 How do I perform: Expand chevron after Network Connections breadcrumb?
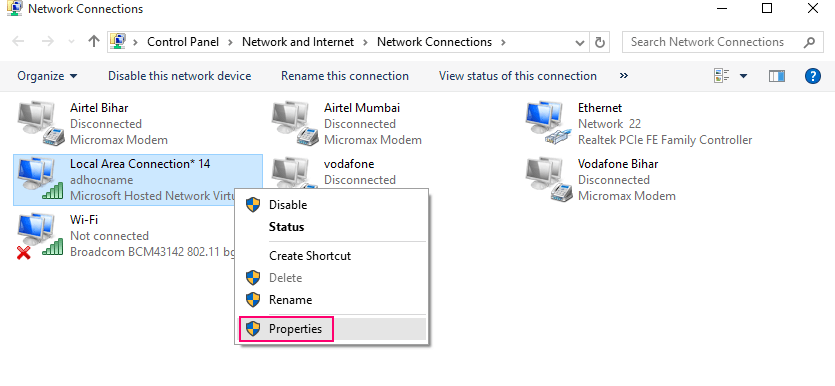tap(503, 42)
